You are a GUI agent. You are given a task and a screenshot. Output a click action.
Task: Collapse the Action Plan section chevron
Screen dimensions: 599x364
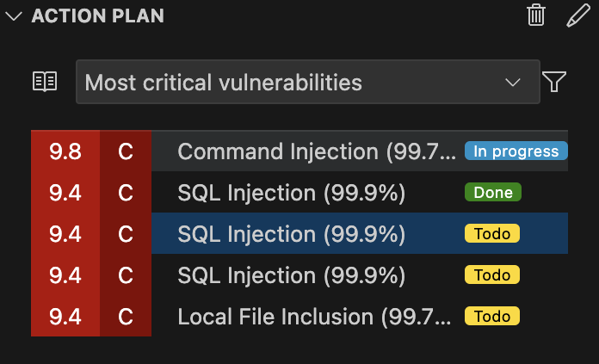pos(13,16)
